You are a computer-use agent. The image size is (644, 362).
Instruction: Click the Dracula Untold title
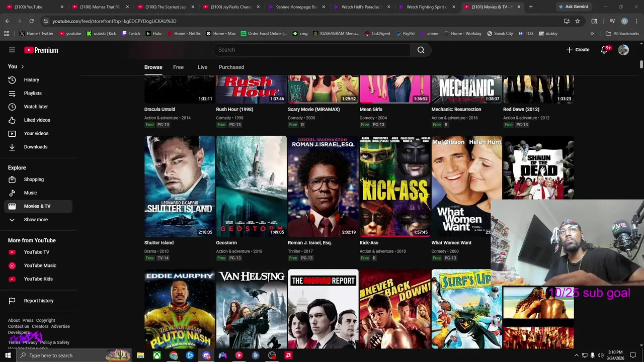(x=159, y=109)
